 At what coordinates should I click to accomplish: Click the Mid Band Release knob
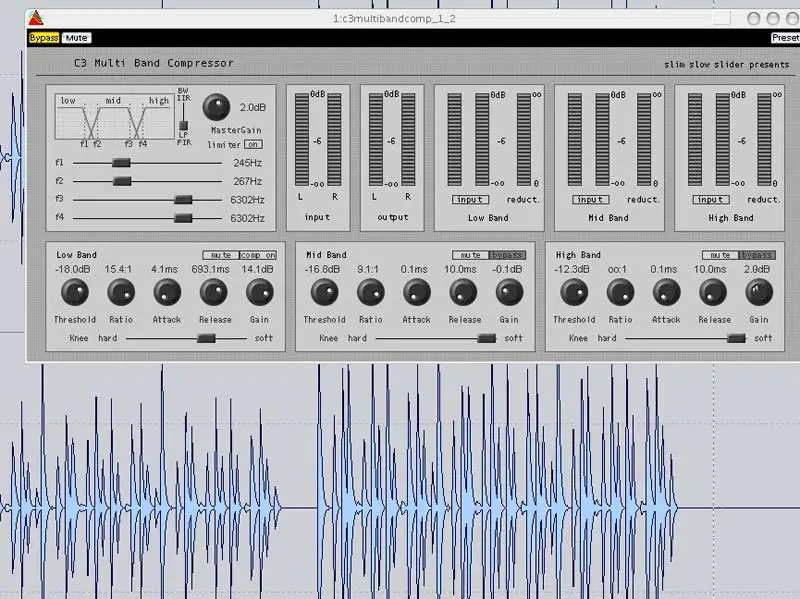coord(463,292)
